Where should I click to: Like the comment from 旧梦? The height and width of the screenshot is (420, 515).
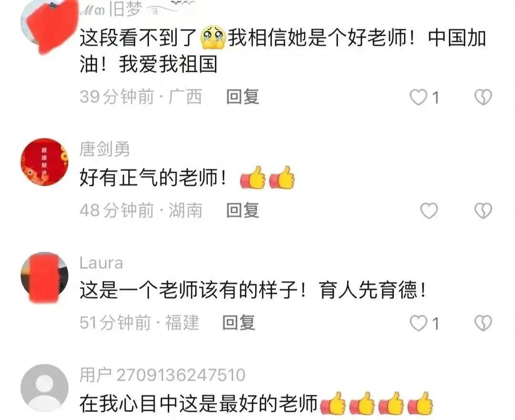click(x=419, y=97)
